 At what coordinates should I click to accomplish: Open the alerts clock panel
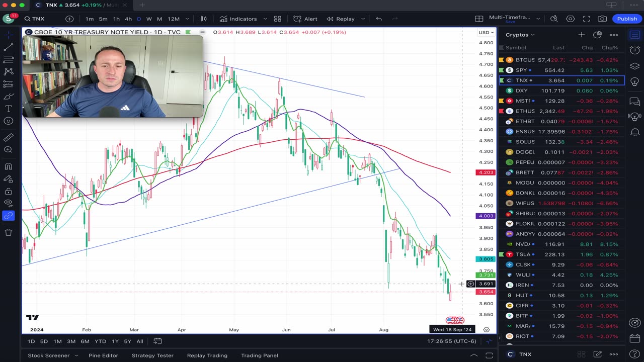pyautogui.click(x=635, y=50)
